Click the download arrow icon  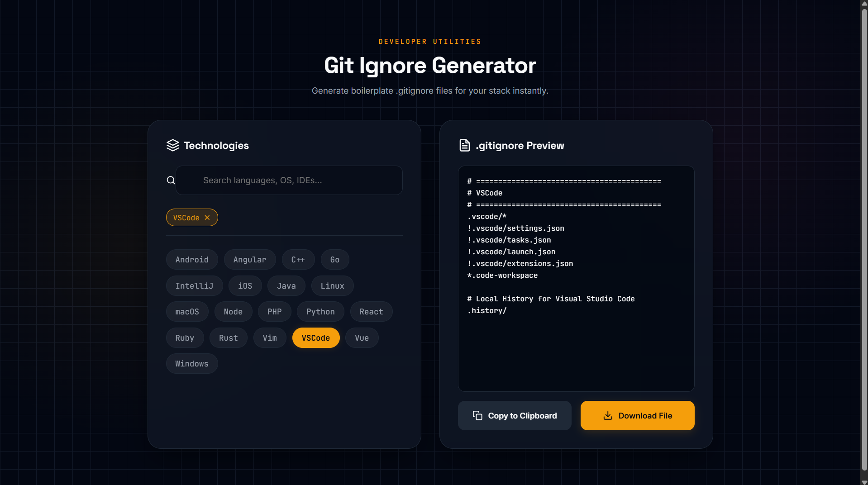[x=608, y=415]
